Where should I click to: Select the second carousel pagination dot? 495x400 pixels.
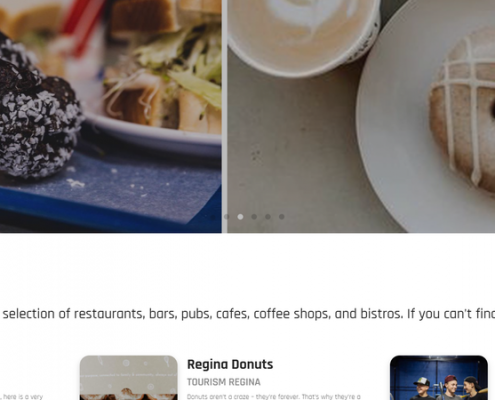227,217
